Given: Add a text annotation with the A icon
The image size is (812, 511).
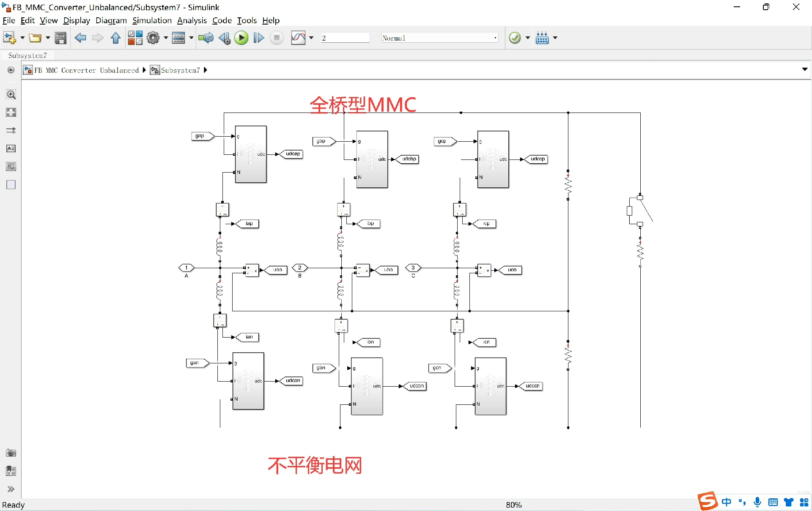Looking at the screenshot, I should tap(11, 148).
